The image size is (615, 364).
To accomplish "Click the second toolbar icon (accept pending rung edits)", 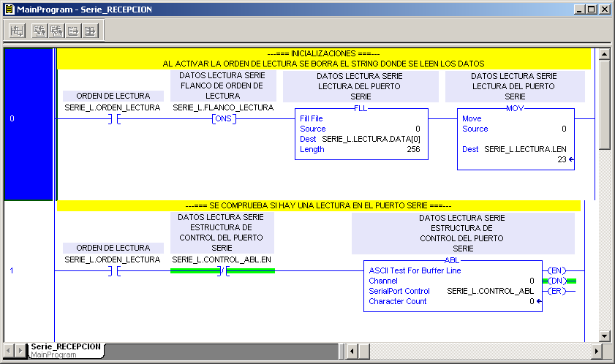I will click(x=39, y=31).
